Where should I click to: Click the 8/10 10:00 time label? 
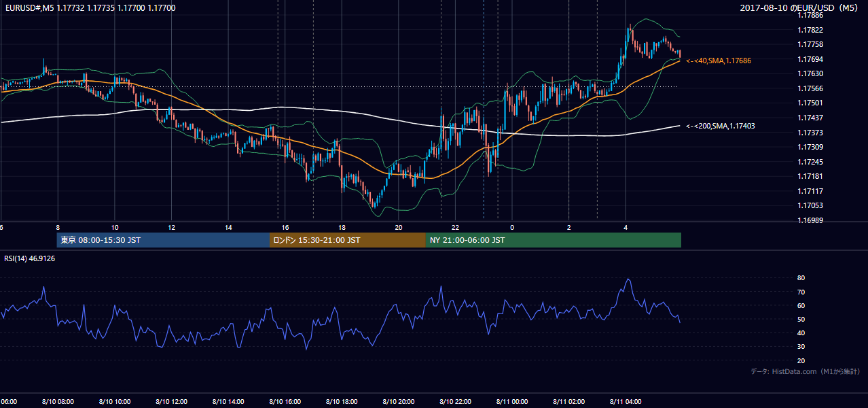[114, 402]
